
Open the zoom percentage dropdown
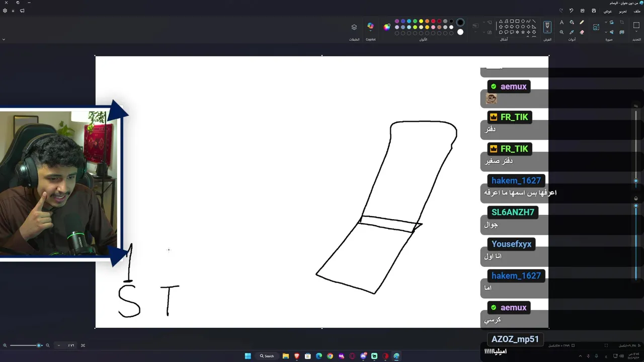click(x=59, y=345)
